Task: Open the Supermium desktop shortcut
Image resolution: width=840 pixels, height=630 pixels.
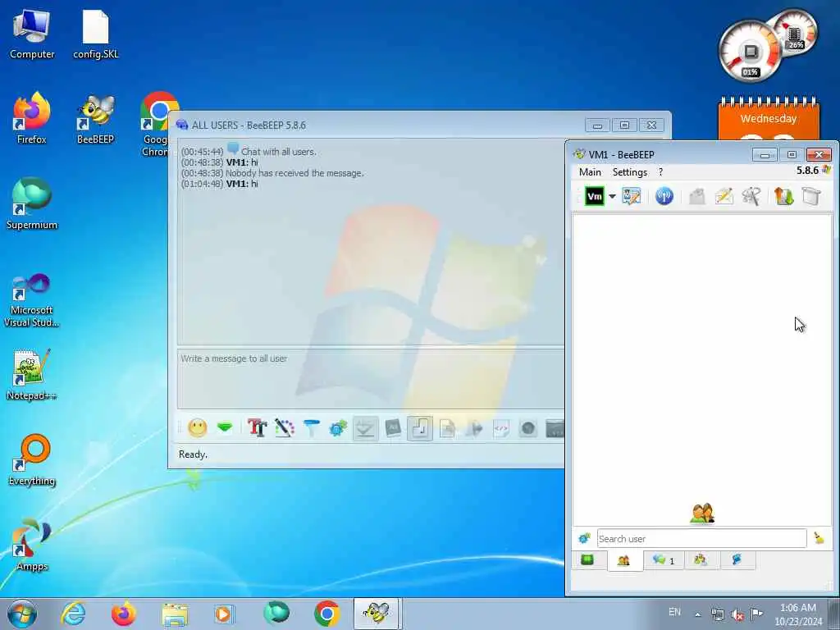Action: 32,204
